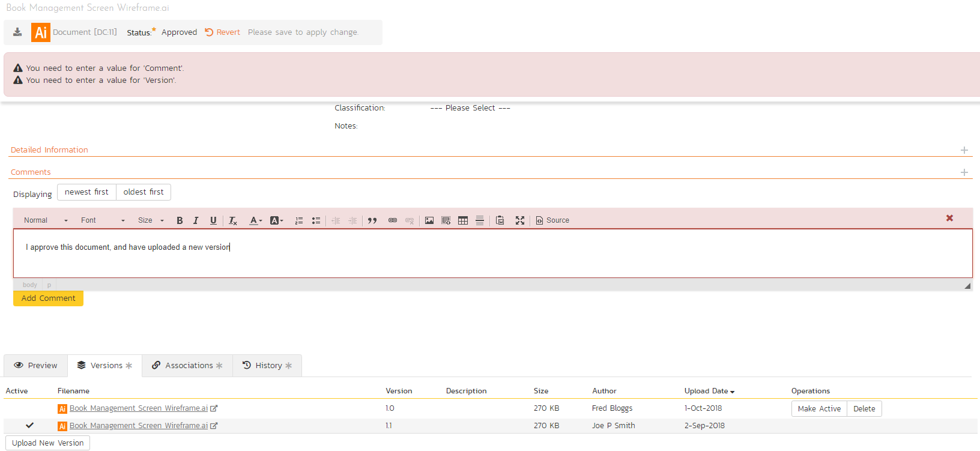This screenshot has height=451, width=980.
Task: Switch editor to Source view
Action: point(552,220)
